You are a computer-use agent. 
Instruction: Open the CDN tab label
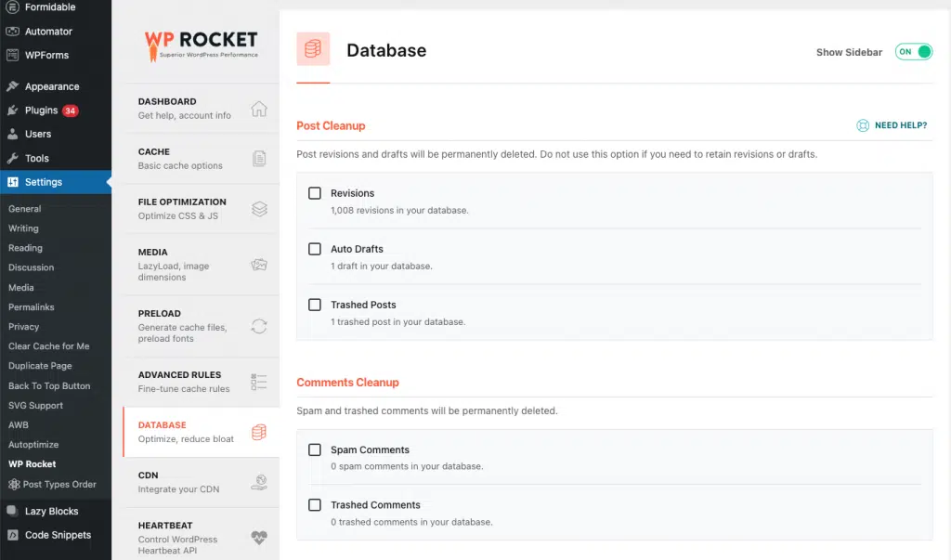click(148, 475)
